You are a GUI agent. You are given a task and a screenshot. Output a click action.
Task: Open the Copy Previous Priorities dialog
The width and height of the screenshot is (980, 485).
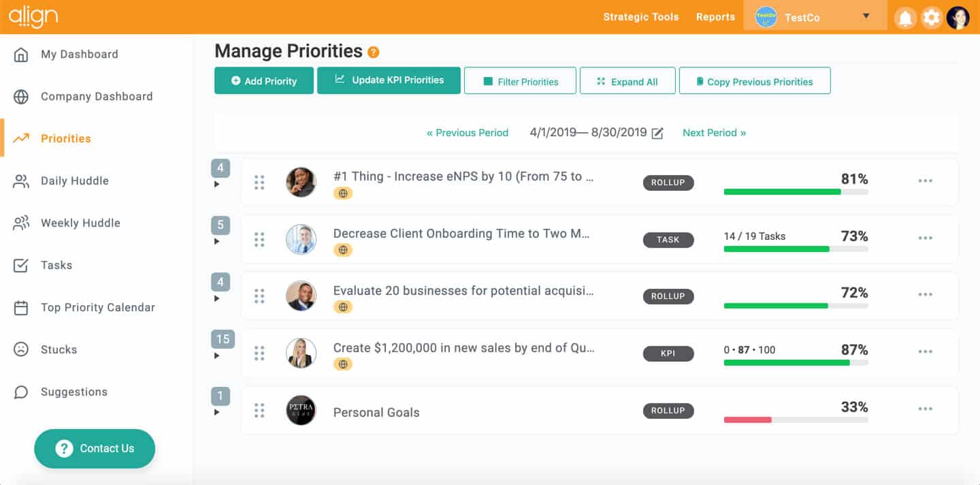tap(755, 80)
